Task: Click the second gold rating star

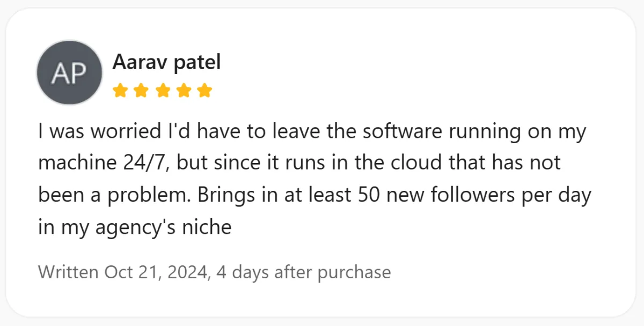Action: coord(142,91)
